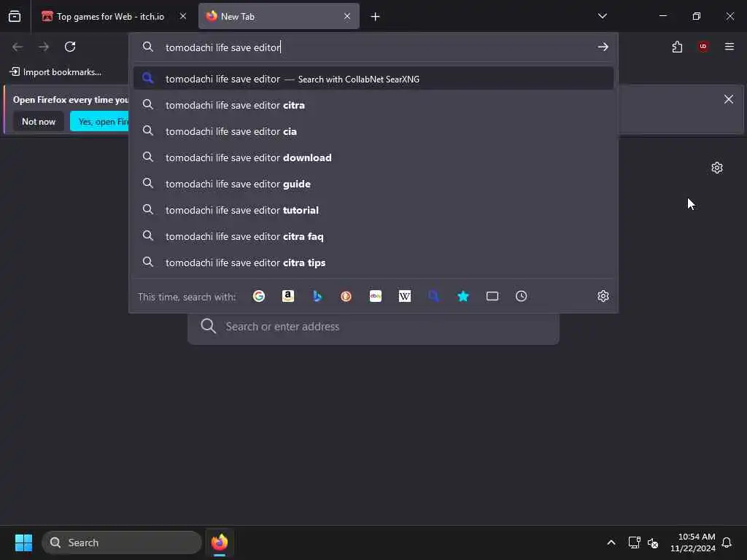Screen dimensions: 747x560
Task: Search bookmarks using the star icon
Action: pyautogui.click(x=463, y=296)
